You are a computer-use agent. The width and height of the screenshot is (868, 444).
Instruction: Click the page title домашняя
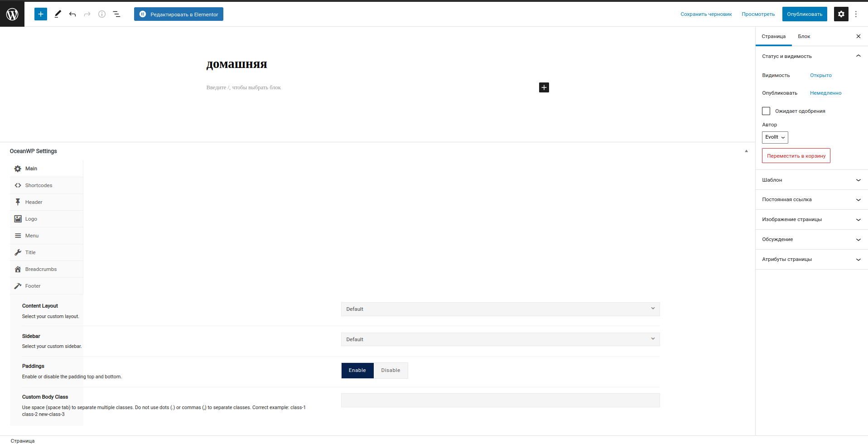click(236, 64)
